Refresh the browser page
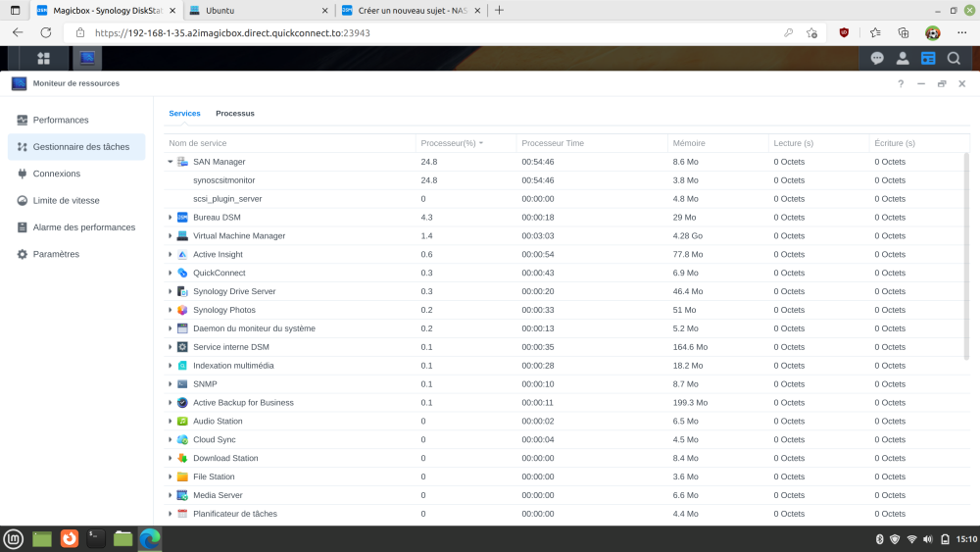The height and width of the screenshot is (552, 980). tap(46, 32)
